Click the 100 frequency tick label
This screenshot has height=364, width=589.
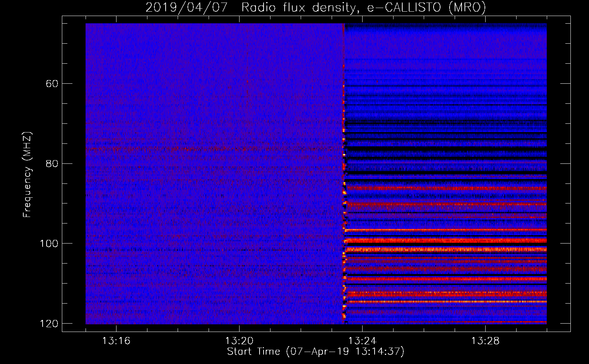[49, 244]
